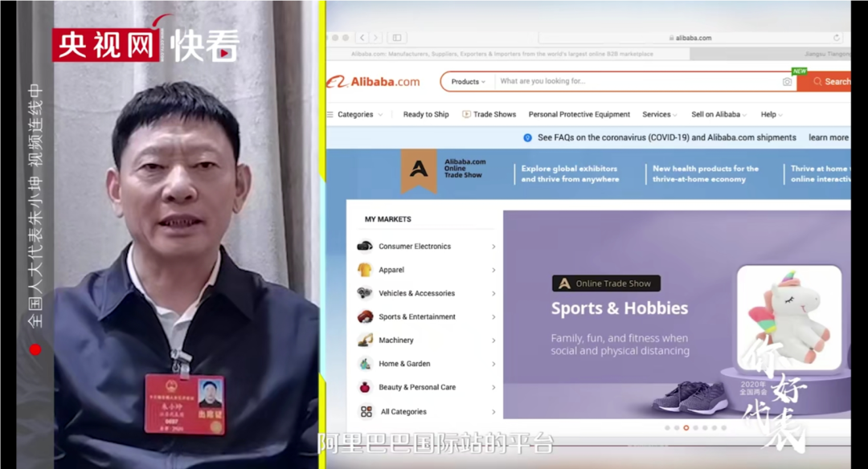Image resolution: width=868 pixels, height=469 pixels.
Task: Click the Alibaba.com logo
Action: coord(374,82)
